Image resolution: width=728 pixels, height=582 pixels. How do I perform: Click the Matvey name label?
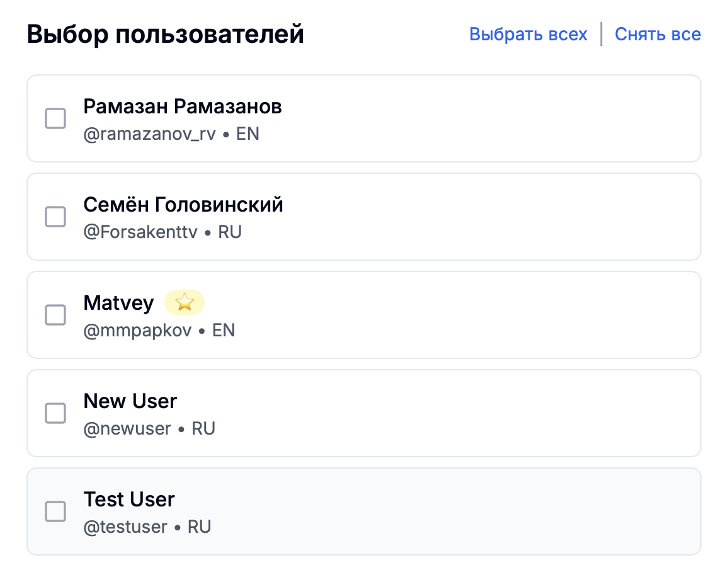coord(118,303)
